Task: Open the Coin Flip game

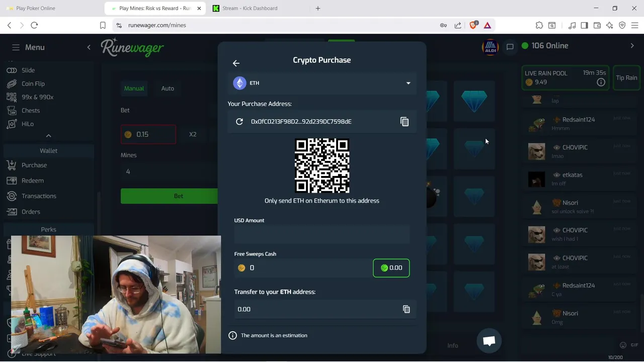Action: point(33,83)
